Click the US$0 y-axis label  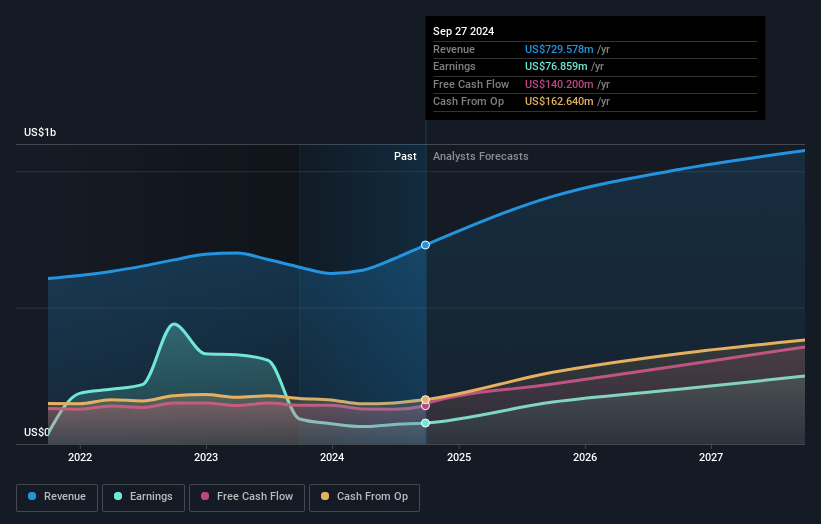point(37,432)
